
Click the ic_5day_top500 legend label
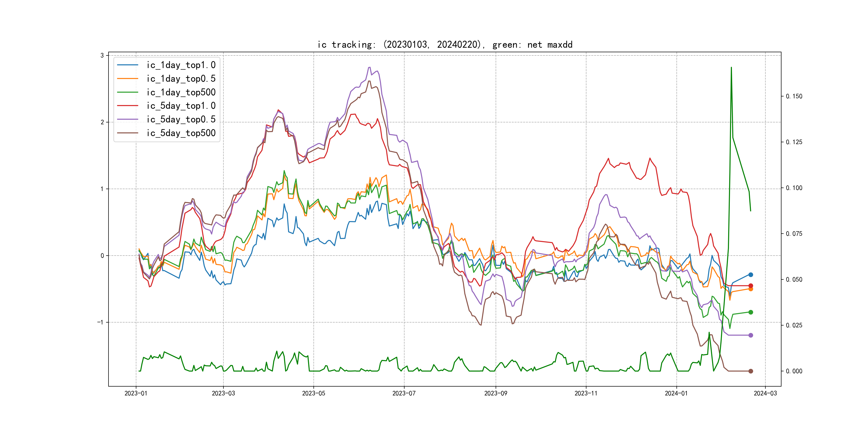click(181, 133)
